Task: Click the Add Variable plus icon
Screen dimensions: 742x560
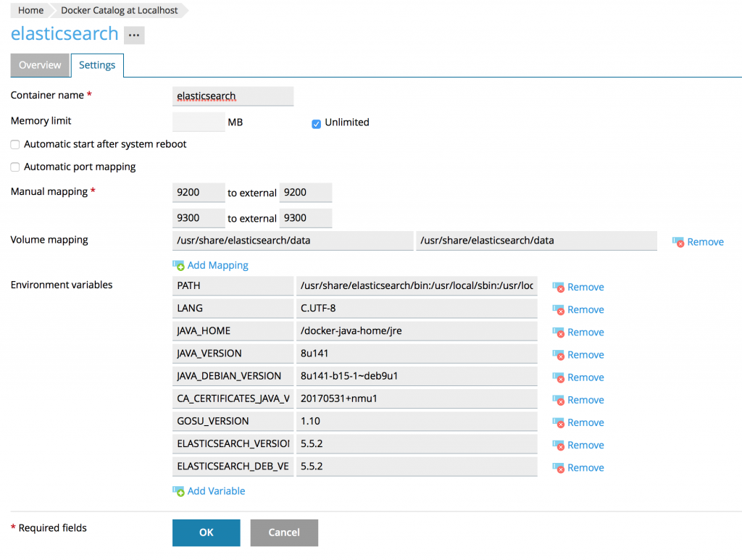Action: tap(178, 491)
